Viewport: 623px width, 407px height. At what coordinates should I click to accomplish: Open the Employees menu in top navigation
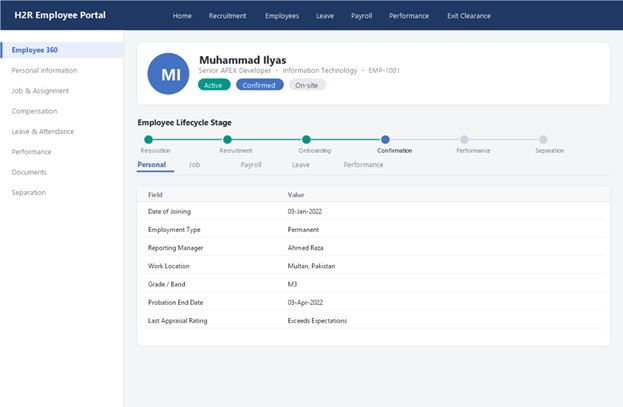coord(282,16)
